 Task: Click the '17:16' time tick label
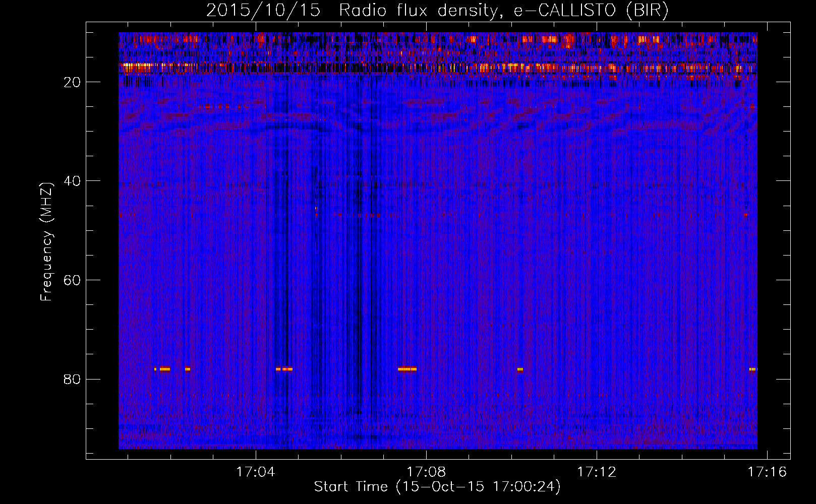[767, 472]
